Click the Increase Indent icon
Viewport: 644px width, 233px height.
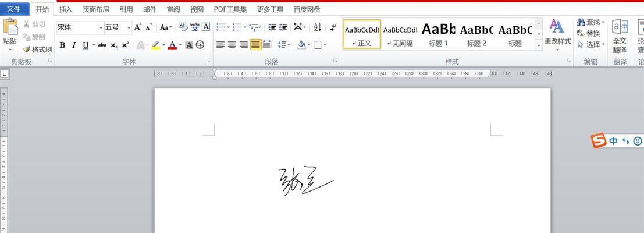tap(283, 27)
